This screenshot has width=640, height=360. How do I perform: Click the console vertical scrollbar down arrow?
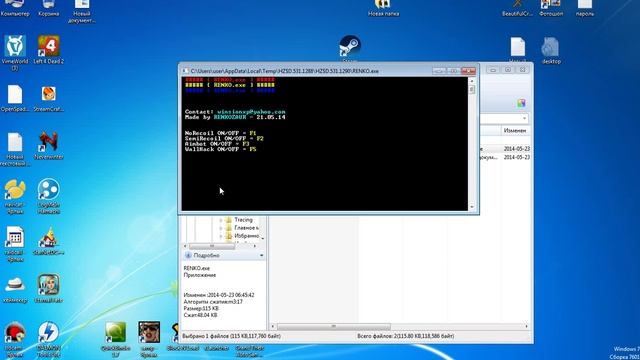(472, 207)
